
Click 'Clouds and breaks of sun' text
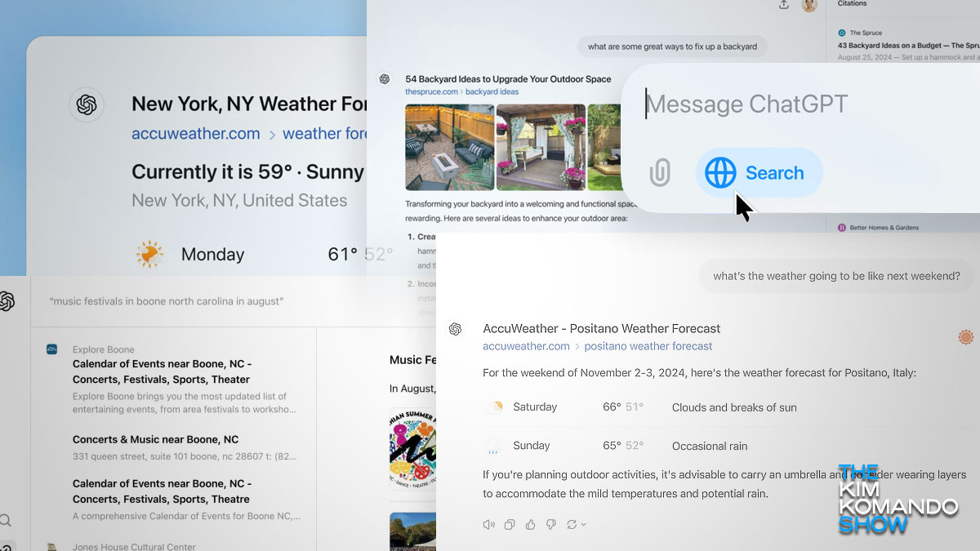click(x=734, y=407)
